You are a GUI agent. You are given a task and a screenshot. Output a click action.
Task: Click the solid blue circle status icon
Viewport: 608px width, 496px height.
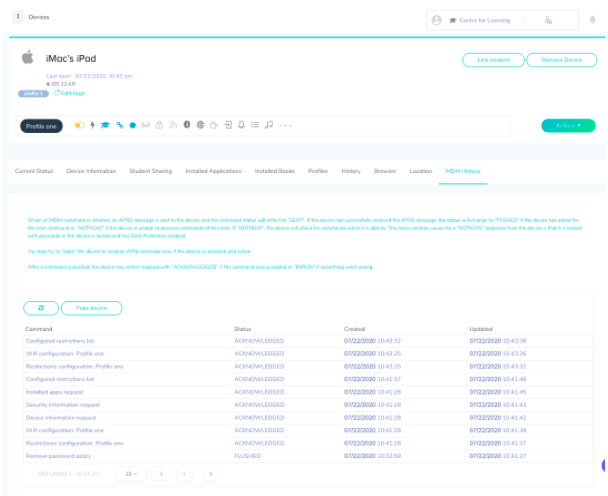pyautogui.click(x=133, y=125)
